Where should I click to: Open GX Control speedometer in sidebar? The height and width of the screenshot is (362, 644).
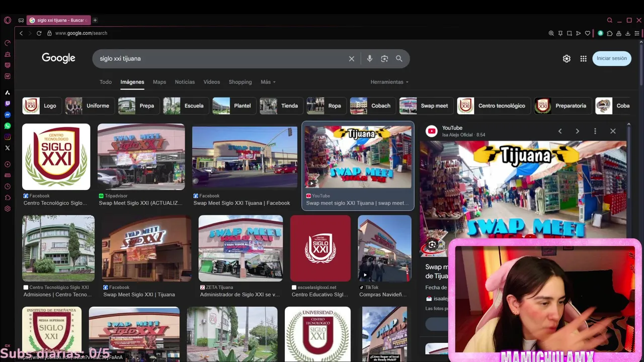click(x=7, y=43)
